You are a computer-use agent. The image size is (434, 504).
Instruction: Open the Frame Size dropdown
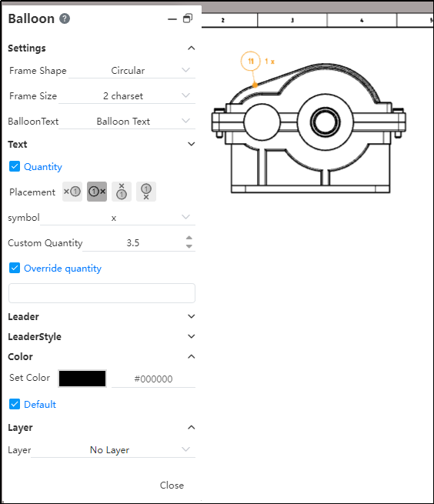[x=127, y=95]
